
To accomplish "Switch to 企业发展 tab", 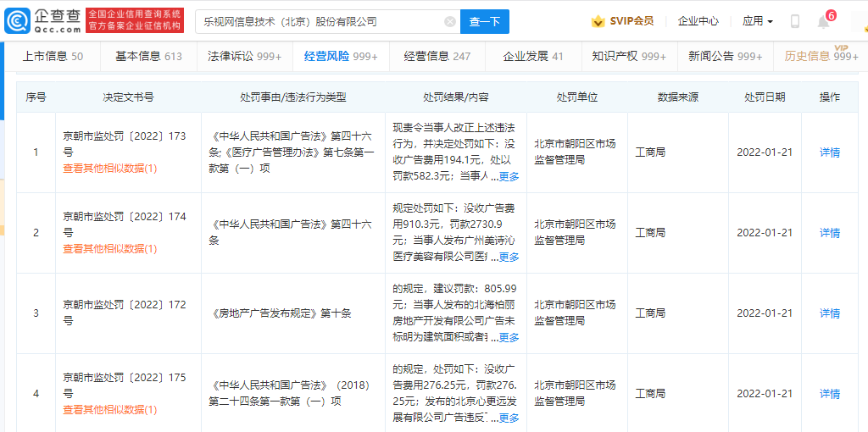I will [533, 56].
